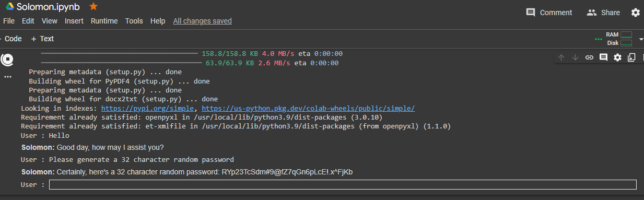644x200 pixels.
Task: Open the Comment panel
Action: pos(549,13)
